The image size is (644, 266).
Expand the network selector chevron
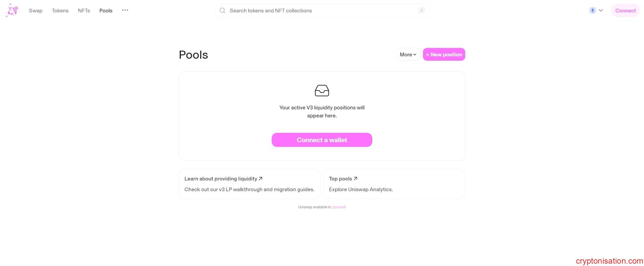pos(601,10)
